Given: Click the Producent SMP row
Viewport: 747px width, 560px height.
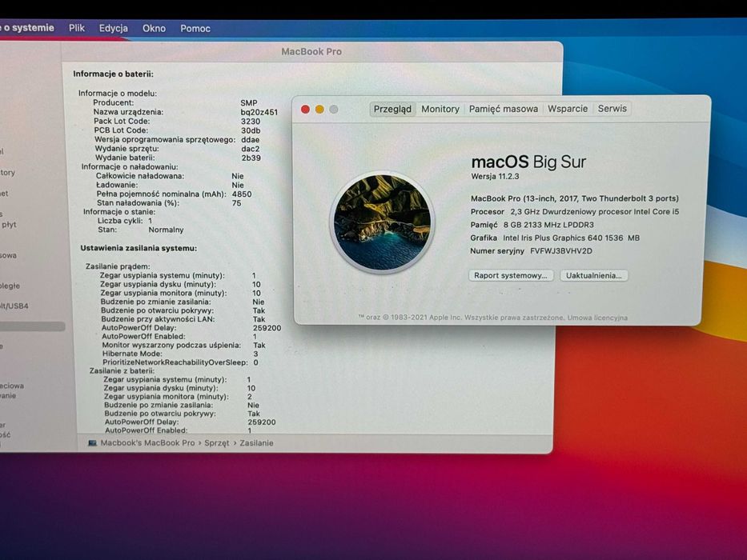Looking at the screenshot, I should pyautogui.click(x=175, y=103).
